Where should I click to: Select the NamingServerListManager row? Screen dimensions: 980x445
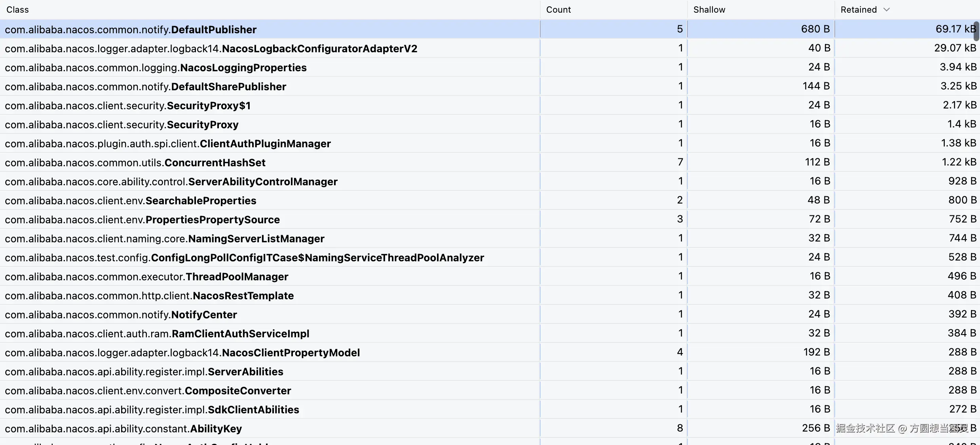pyautogui.click(x=490, y=238)
